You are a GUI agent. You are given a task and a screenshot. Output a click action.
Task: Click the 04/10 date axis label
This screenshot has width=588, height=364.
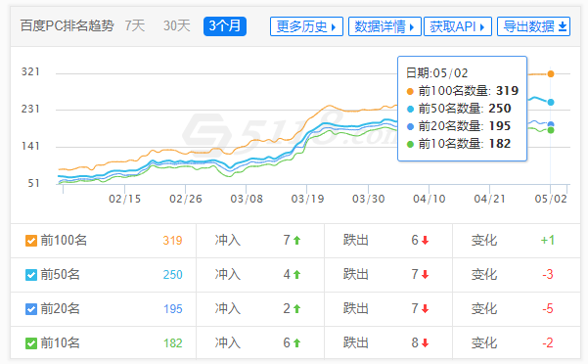[429, 199]
